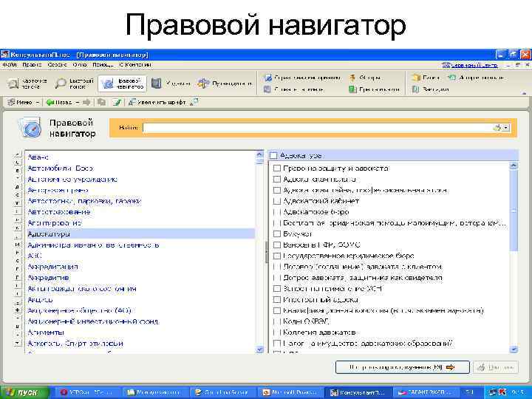Open the Помощь menu
Image resolution: width=532 pixels, height=399 pixels.
(103, 64)
